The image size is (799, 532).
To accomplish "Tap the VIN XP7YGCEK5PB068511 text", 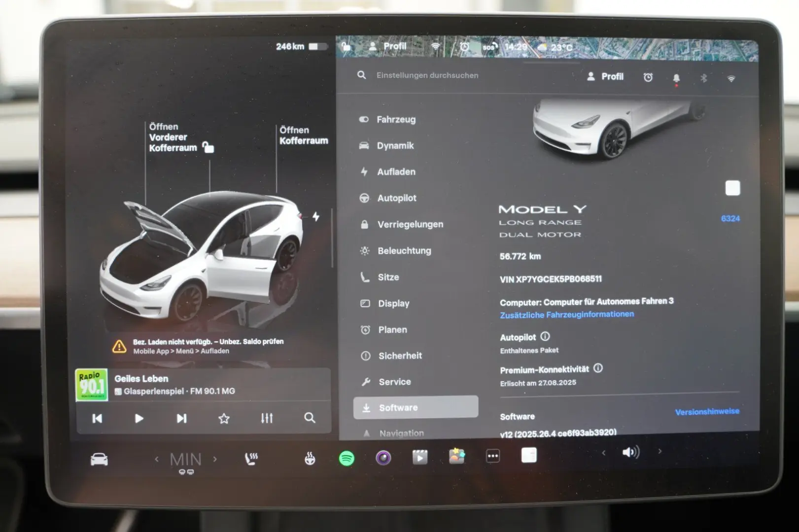I will [x=551, y=279].
